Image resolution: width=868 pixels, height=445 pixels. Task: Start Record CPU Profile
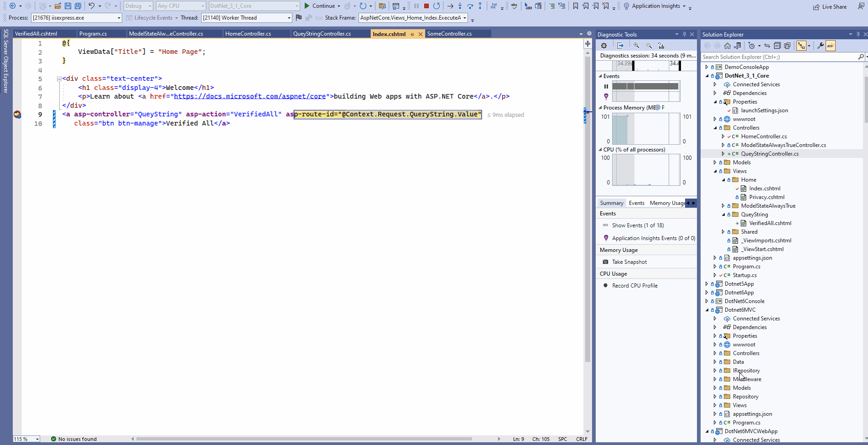[x=634, y=285]
